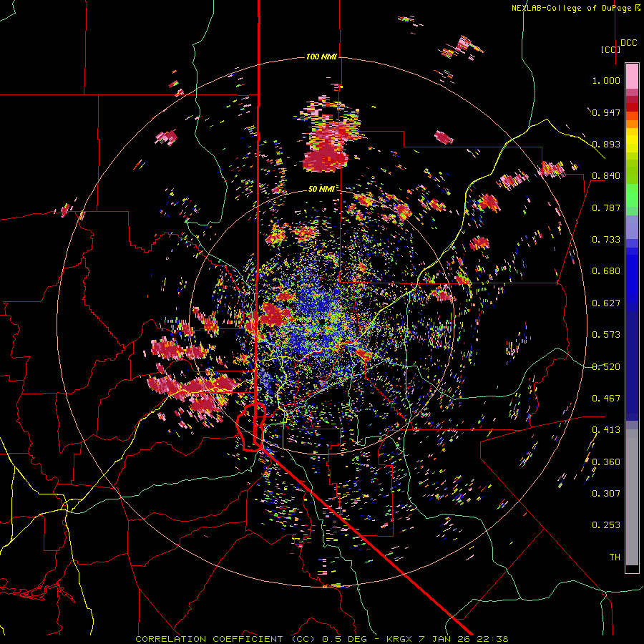
Task: Click the 0.253 color scale value
Action: pyautogui.click(x=606, y=525)
